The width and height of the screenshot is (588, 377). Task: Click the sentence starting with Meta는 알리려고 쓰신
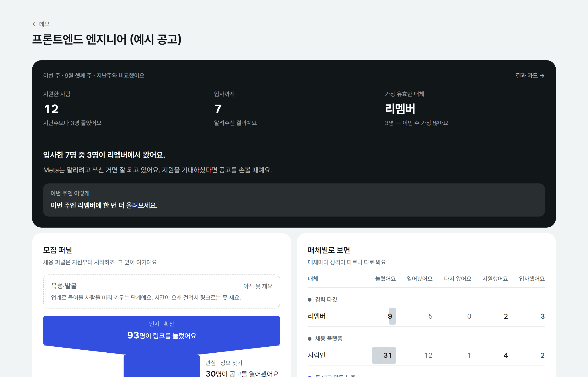click(158, 170)
